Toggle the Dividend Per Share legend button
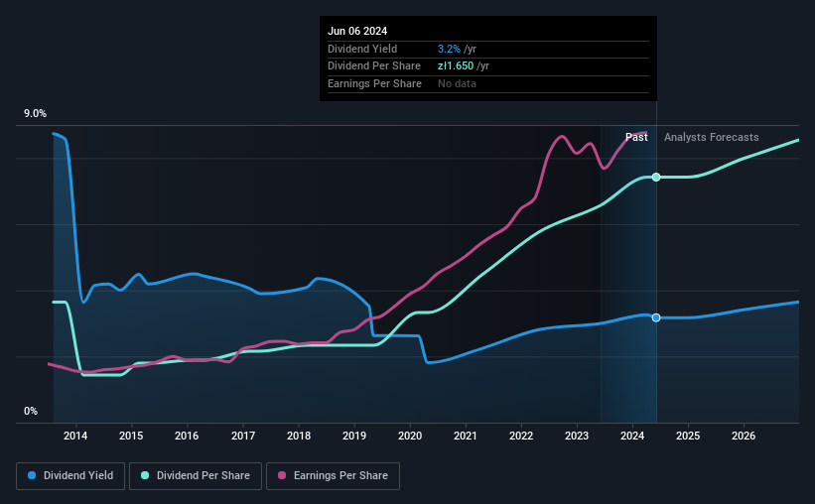815x504 pixels. coord(196,476)
